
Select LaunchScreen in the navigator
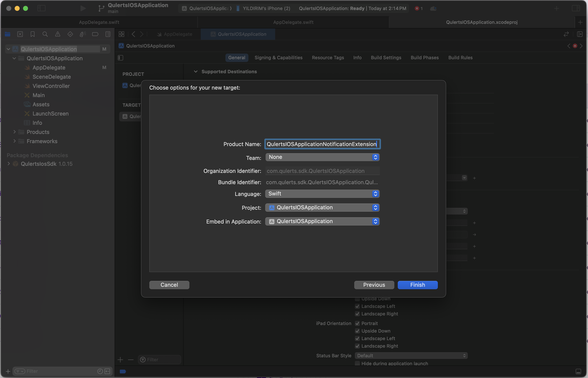click(x=51, y=114)
